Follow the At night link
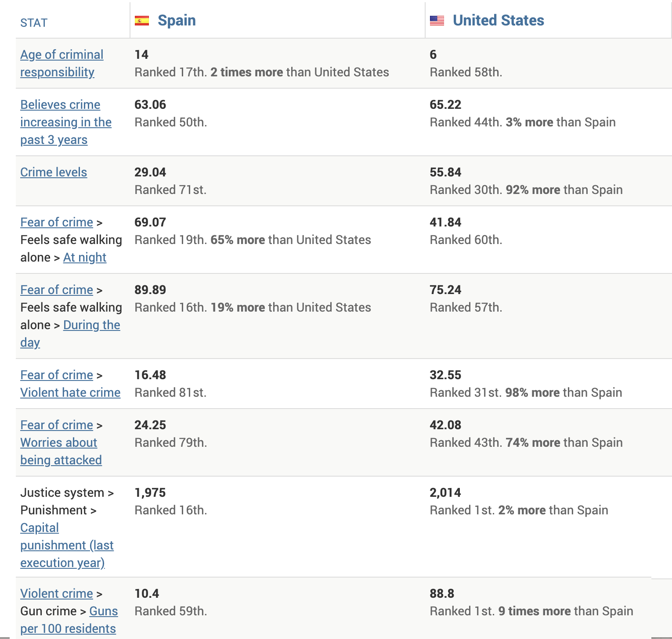 [85, 257]
